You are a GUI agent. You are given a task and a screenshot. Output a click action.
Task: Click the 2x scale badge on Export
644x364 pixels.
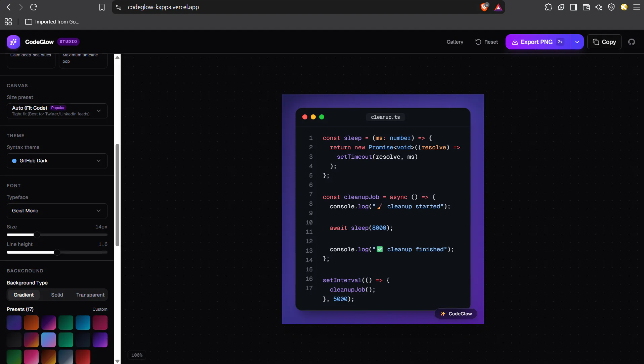pos(560,42)
